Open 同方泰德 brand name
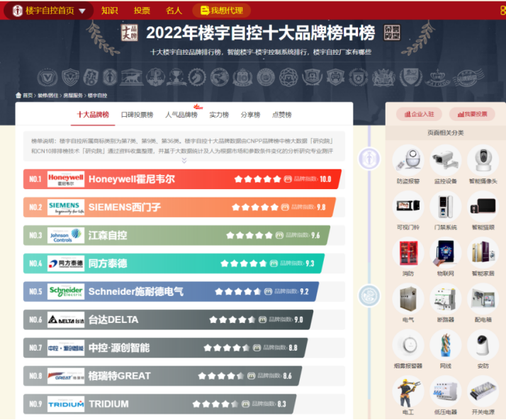Viewport: 506px width, 420px height. (108, 263)
